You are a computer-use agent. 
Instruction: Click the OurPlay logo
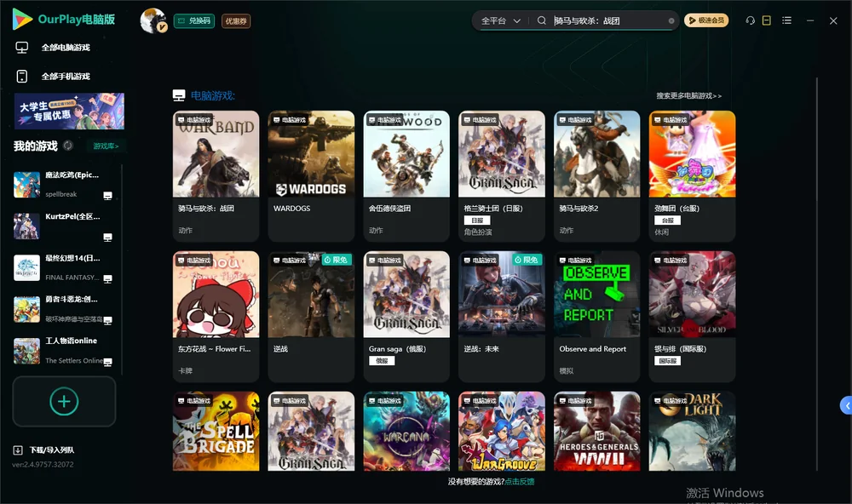point(64,20)
